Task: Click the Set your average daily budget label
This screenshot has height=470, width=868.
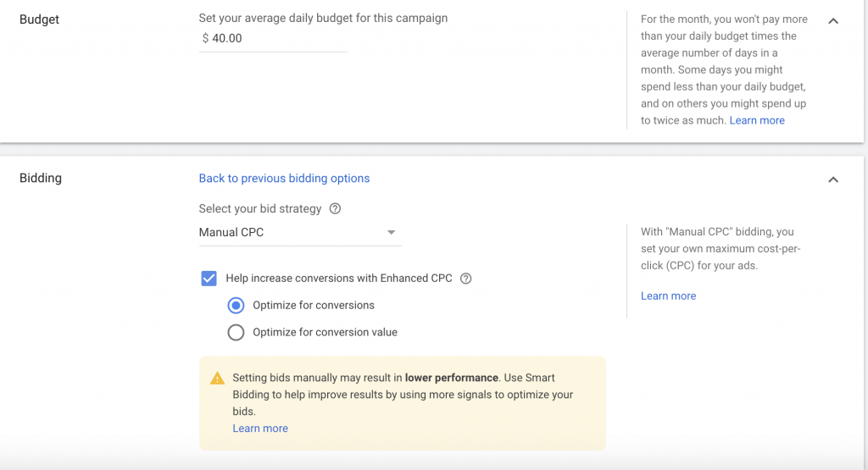Action: [323, 18]
